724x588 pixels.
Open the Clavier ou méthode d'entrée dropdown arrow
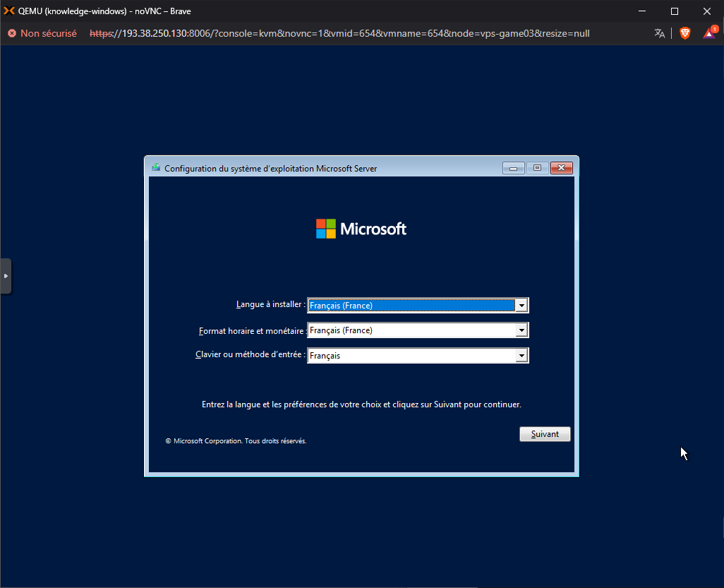click(521, 356)
